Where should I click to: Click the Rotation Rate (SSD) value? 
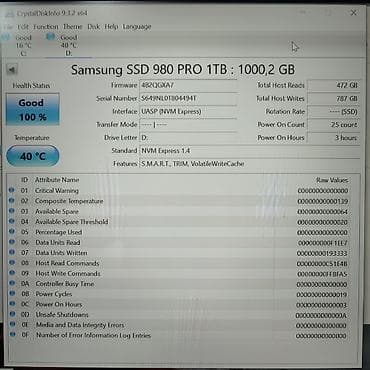pyautogui.click(x=334, y=111)
